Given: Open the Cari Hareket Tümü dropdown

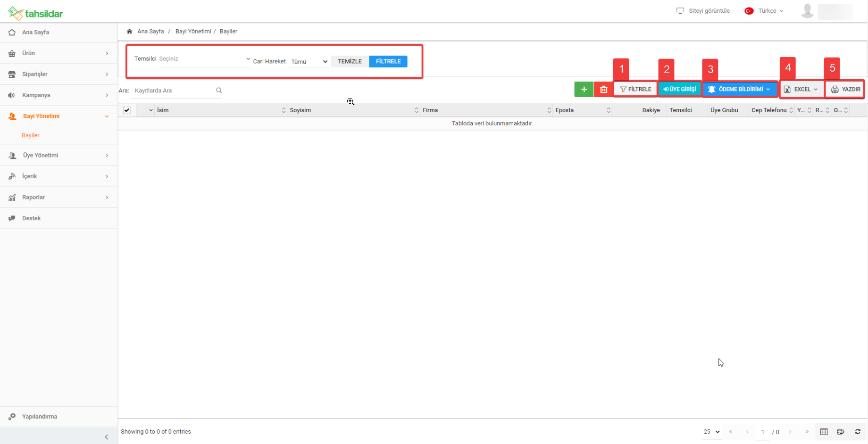Looking at the screenshot, I should 309,62.
